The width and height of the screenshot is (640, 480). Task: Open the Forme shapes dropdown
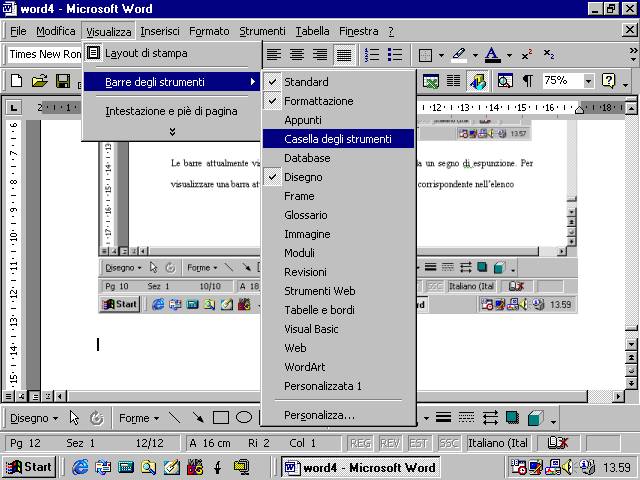coord(139,418)
